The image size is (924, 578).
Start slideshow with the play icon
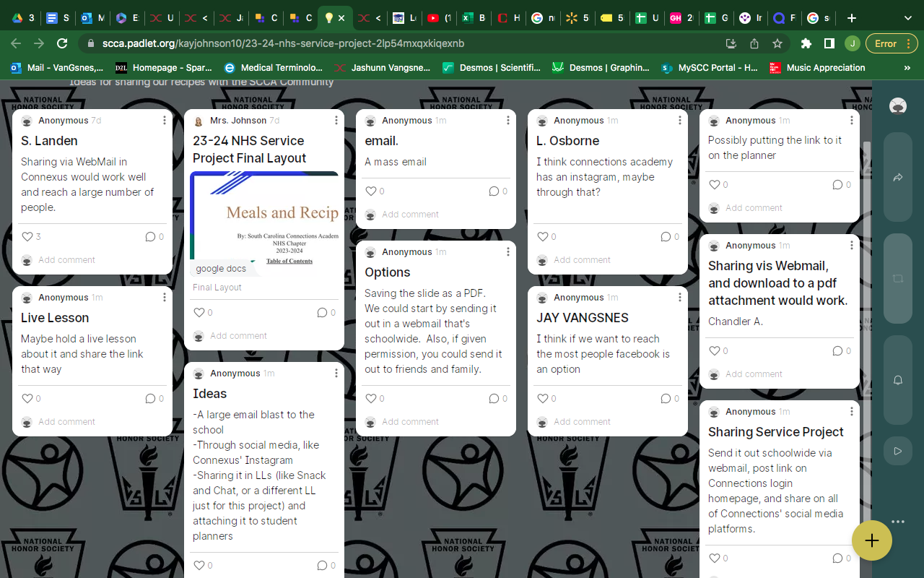(898, 451)
